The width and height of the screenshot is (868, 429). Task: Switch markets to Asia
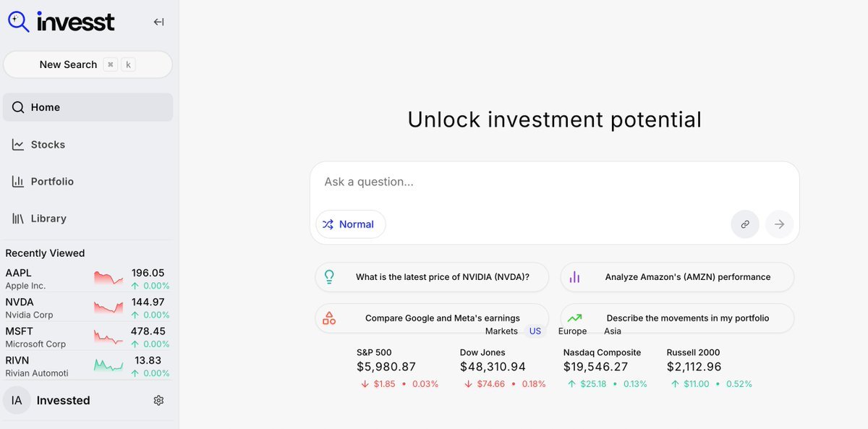[x=612, y=331]
